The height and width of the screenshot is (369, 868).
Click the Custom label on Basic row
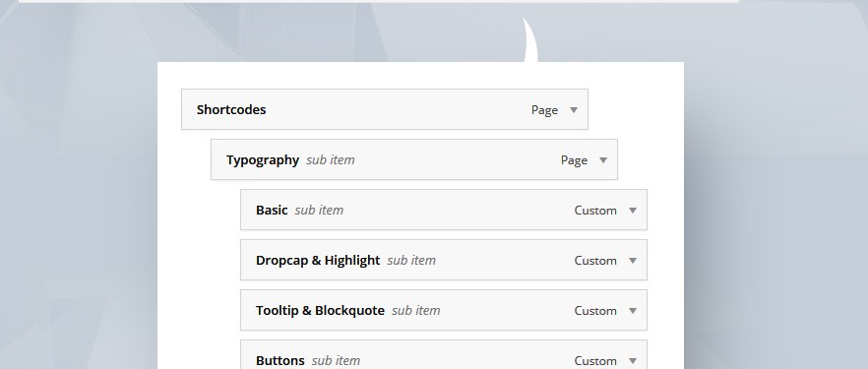595,211
